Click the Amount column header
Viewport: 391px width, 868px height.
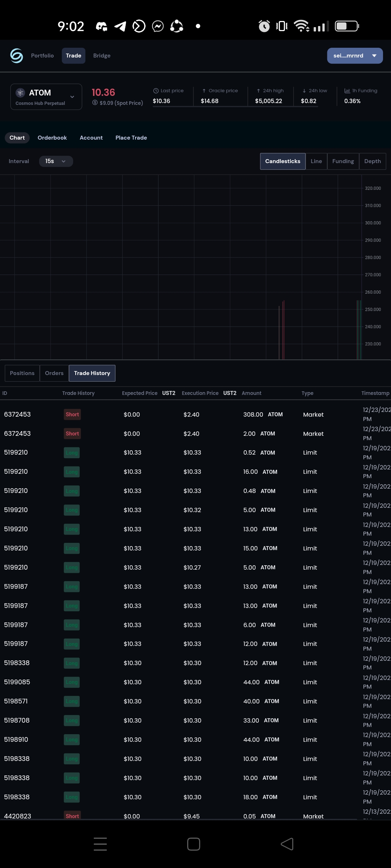[x=252, y=393]
